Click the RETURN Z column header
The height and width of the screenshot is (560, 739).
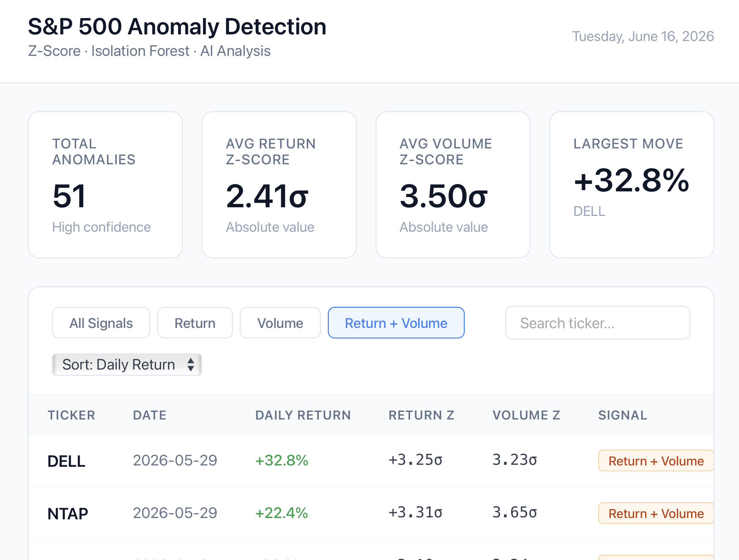coord(421,415)
